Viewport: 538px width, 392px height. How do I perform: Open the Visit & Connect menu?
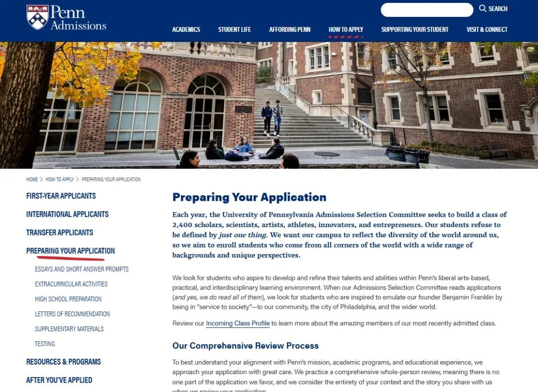tap(487, 29)
